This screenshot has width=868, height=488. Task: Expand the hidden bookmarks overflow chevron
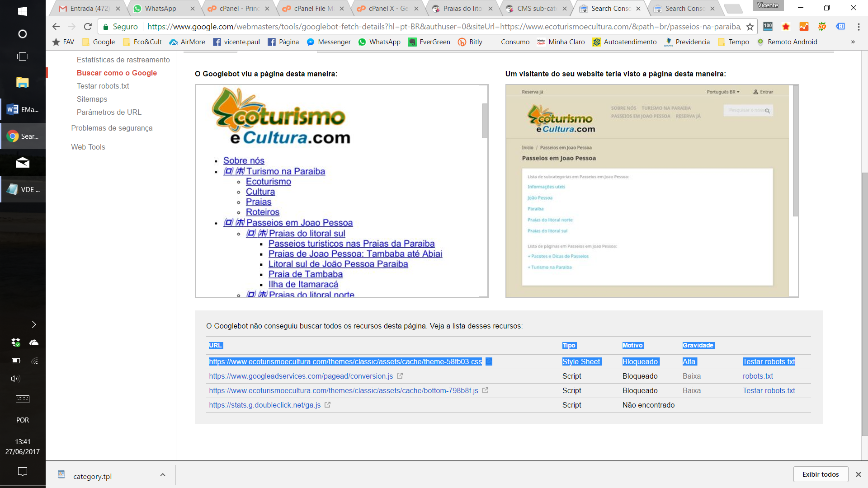click(x=853, y=42)
